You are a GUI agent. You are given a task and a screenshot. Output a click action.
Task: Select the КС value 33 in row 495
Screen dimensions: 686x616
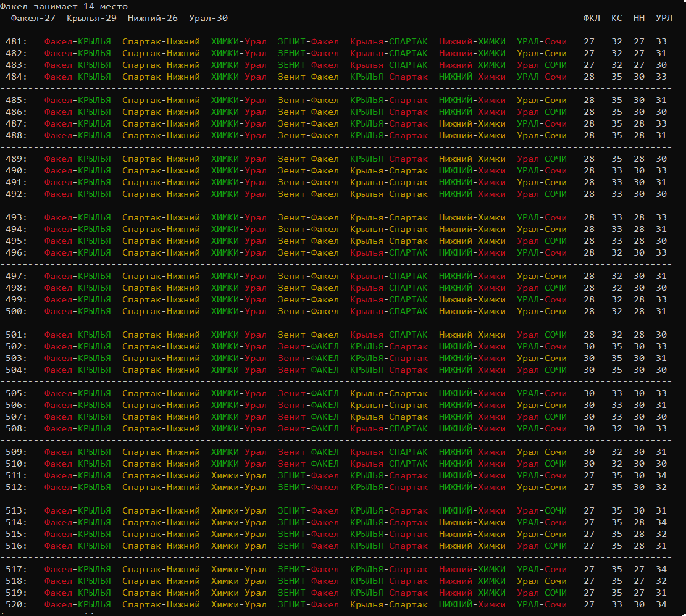[x=616, y=241]
